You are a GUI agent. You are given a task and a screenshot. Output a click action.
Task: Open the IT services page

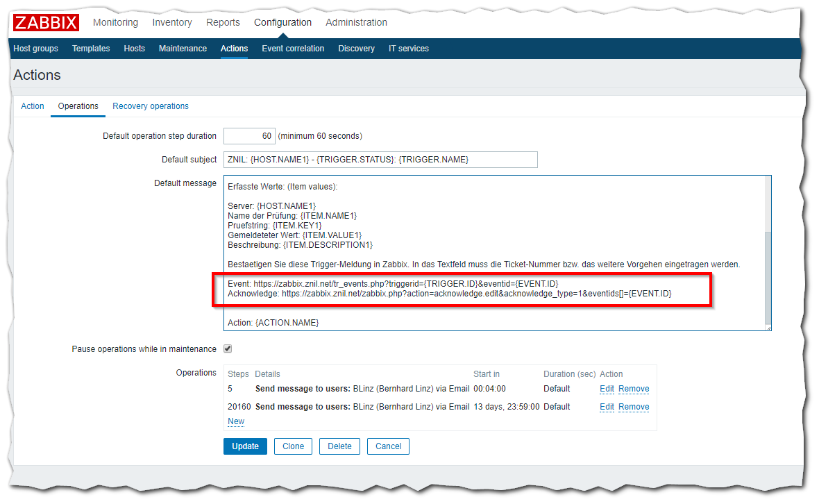coord(408,49)
